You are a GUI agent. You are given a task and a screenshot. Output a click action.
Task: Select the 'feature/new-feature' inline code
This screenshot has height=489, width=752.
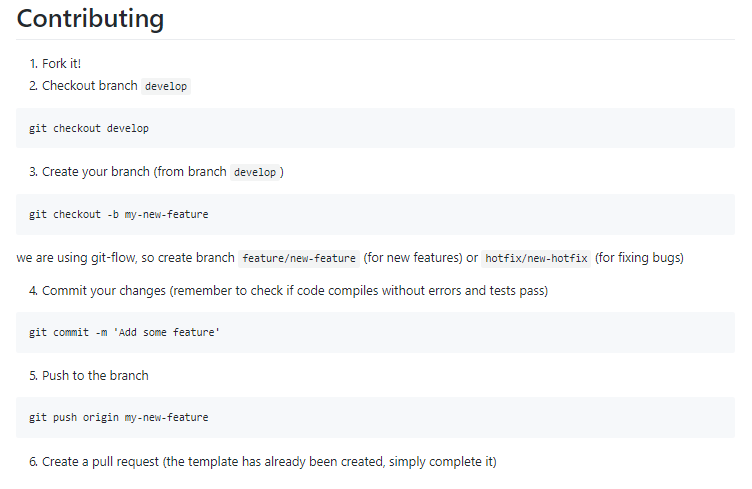pyautogui.click(x=299, y=258)
